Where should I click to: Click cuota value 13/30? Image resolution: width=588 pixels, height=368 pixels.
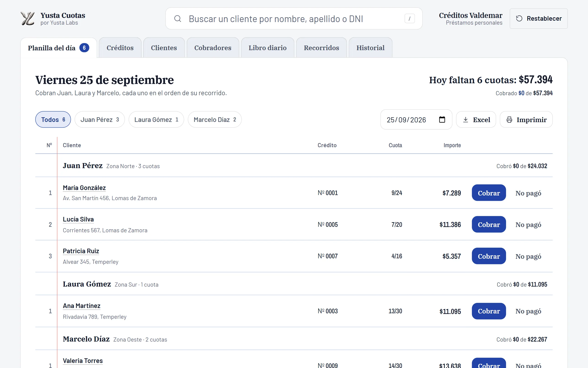point(395,311)
